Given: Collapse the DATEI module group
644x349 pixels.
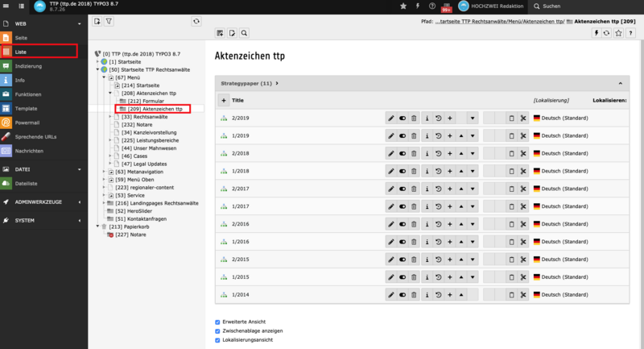Looking at the screenshot, I should [81, 170].
